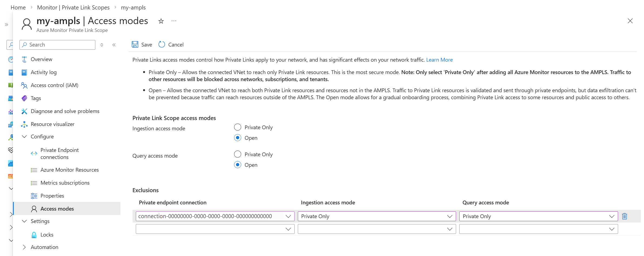Select Open for Ingestion access mode
The image size is (644, 256).
(x=238, y=138)
